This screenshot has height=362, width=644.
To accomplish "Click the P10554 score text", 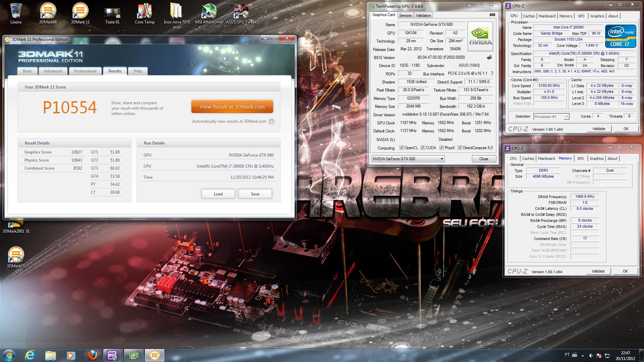I will click(x=70, y=107).
